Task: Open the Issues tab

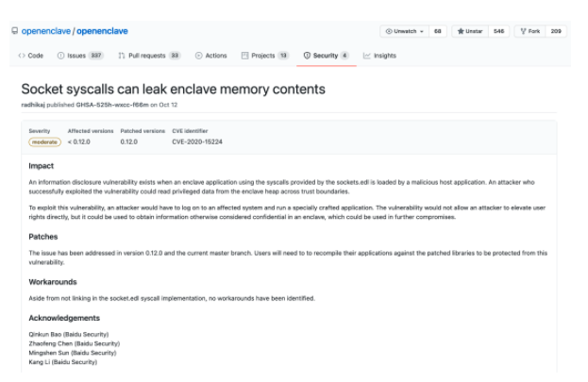Action: click(x=80, y=56)
